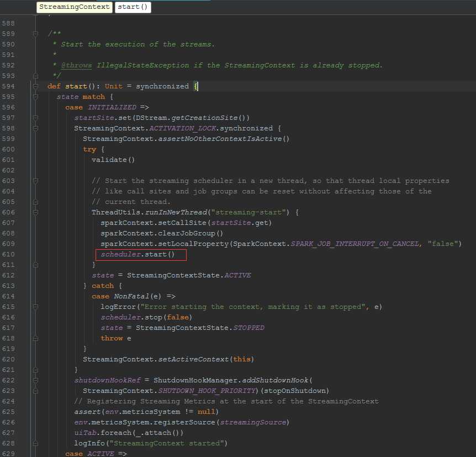Toggle fold end marker at line 605
Image resolution: width=476 pixels, height=457 pixels.
click(x=35, y=202)
